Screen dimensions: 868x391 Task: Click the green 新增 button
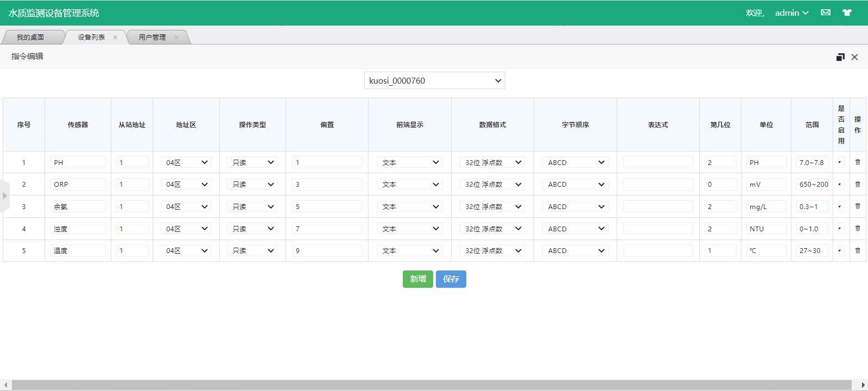(417, 279)
